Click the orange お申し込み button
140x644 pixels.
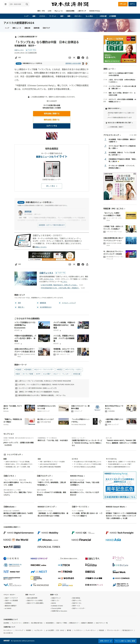point(123,4)
